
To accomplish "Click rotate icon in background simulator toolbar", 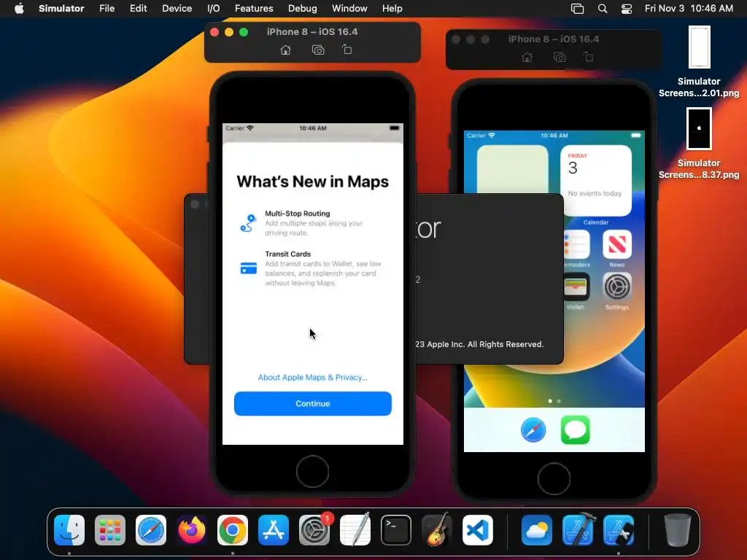I will point(589,57).
